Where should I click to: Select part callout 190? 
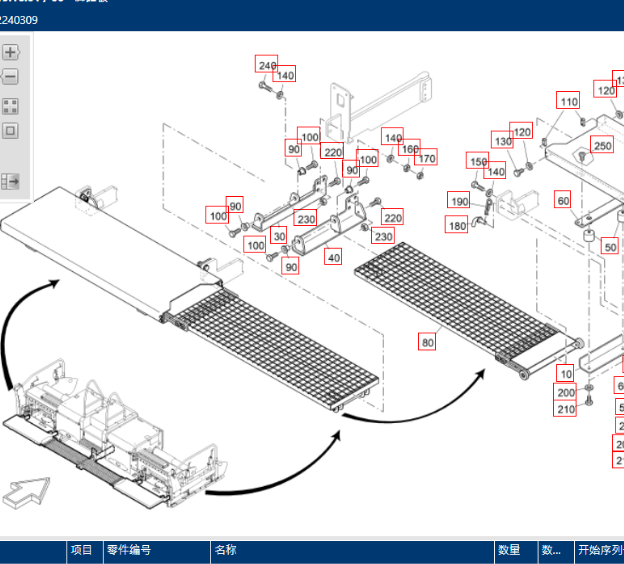coord(459,202)
